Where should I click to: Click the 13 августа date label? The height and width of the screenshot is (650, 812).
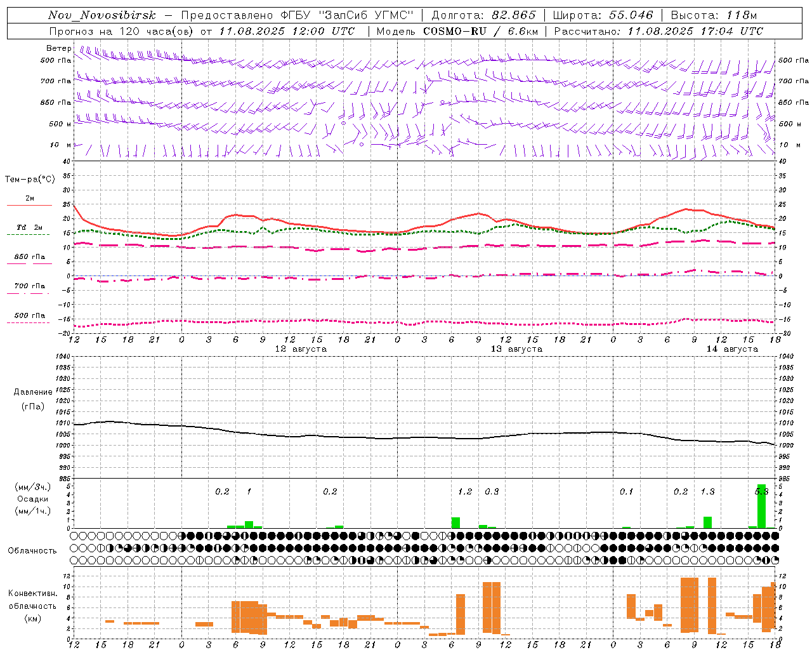pyautogui.click(x=516, y=349)
